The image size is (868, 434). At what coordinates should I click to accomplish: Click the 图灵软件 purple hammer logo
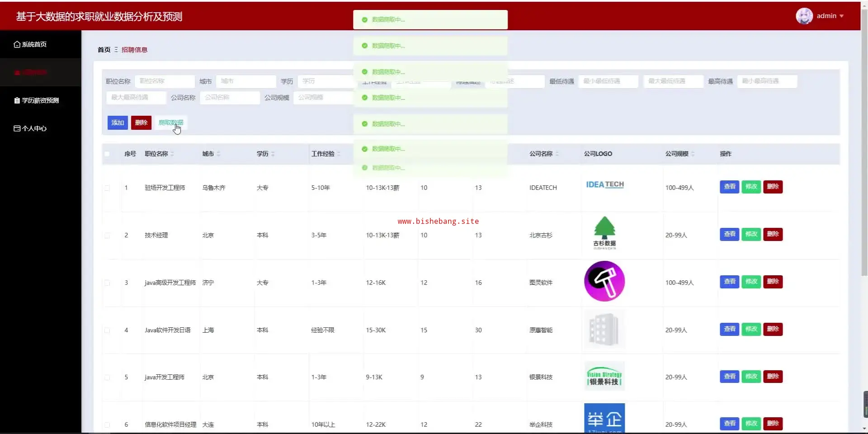(604, 281)
